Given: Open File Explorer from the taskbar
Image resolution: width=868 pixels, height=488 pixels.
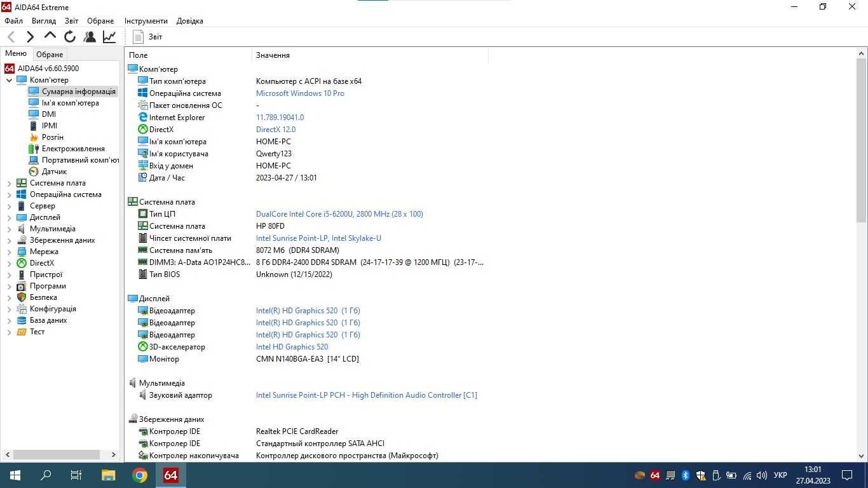Looking at the screenshot, I should coord(109,475).
